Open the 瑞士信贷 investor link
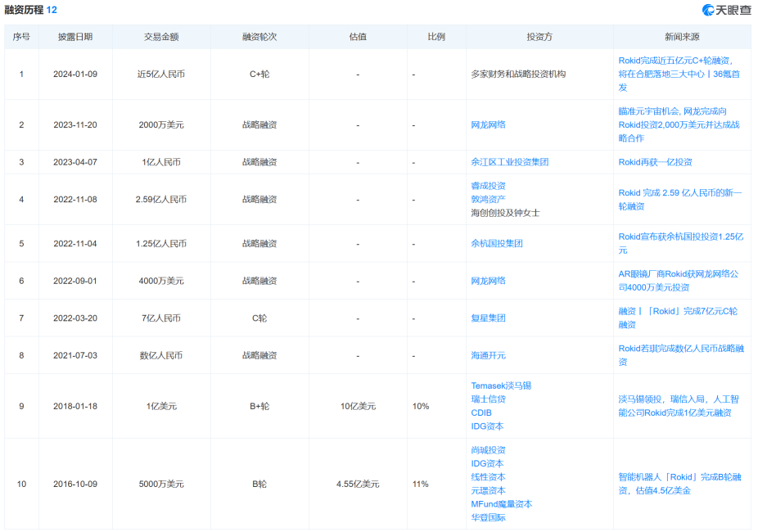The image size is (758, 532). click(x=488, y=399)
